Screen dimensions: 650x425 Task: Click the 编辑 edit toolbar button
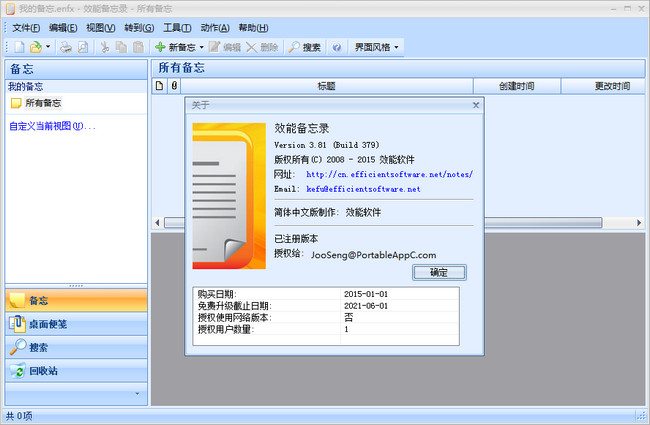pyautogui.click(x=225, y=47)
